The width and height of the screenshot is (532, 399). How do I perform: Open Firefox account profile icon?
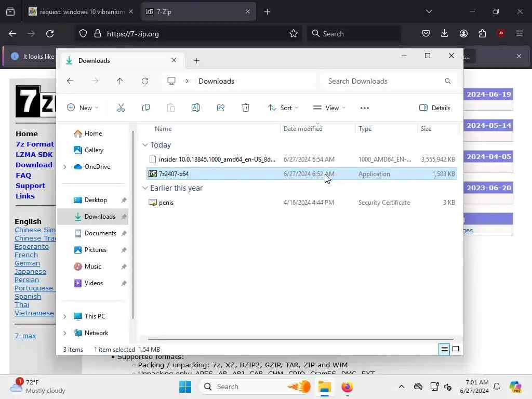point(463,33)
